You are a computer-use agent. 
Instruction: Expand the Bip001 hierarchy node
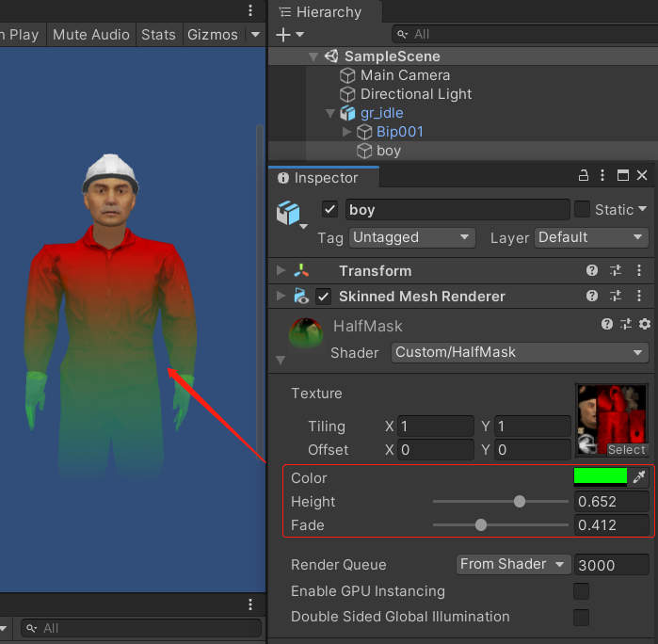347,132
